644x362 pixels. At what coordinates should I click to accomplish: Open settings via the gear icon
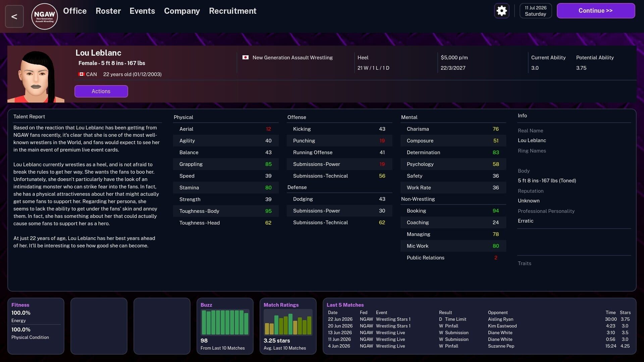pos(501,11)
